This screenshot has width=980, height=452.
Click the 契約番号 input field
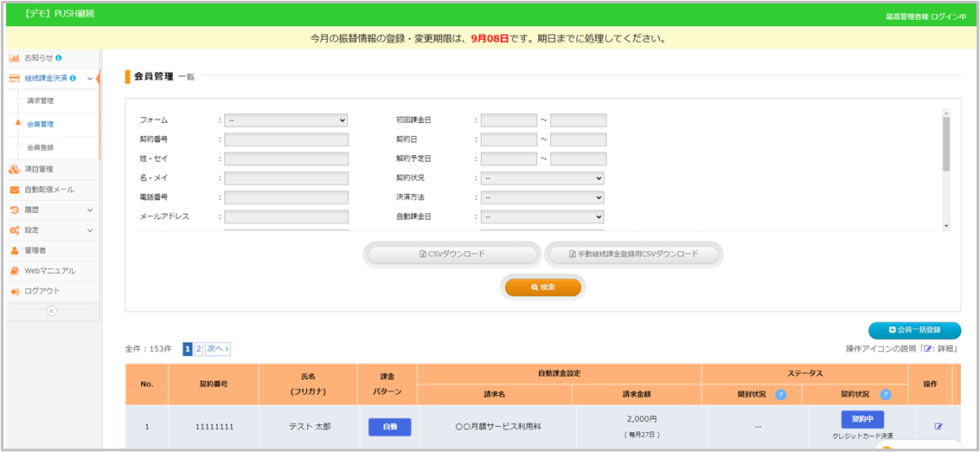click(x=286, y=139)
